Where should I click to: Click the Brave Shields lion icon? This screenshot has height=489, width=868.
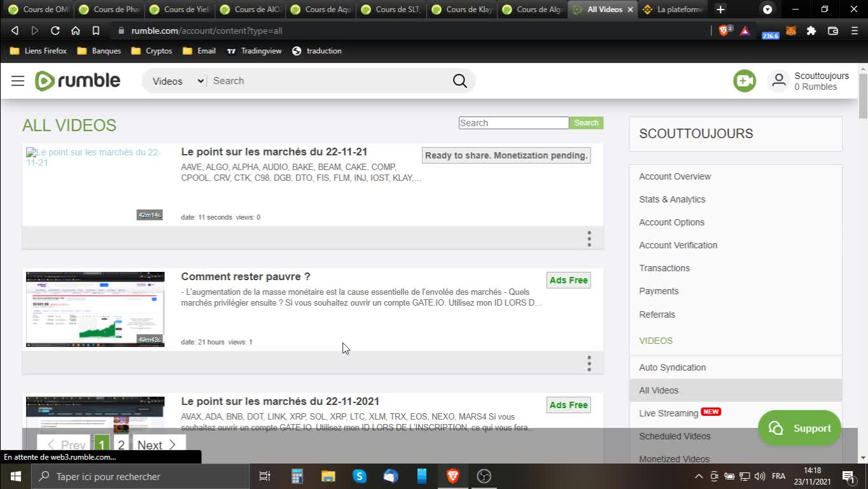pyautogui.click(x=725, y=31)
